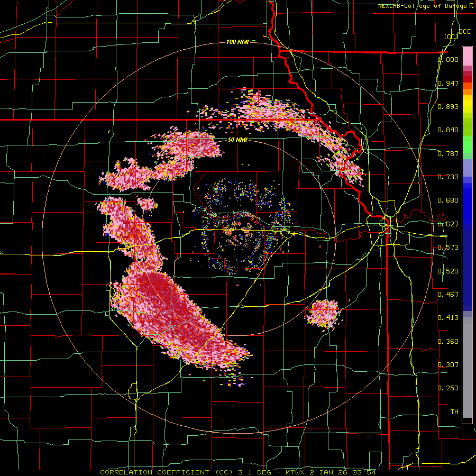This screenshot has width=476, height=476.
Task: Pick the light pink swatch atop the color scale
Action: (x=467, y=56)
